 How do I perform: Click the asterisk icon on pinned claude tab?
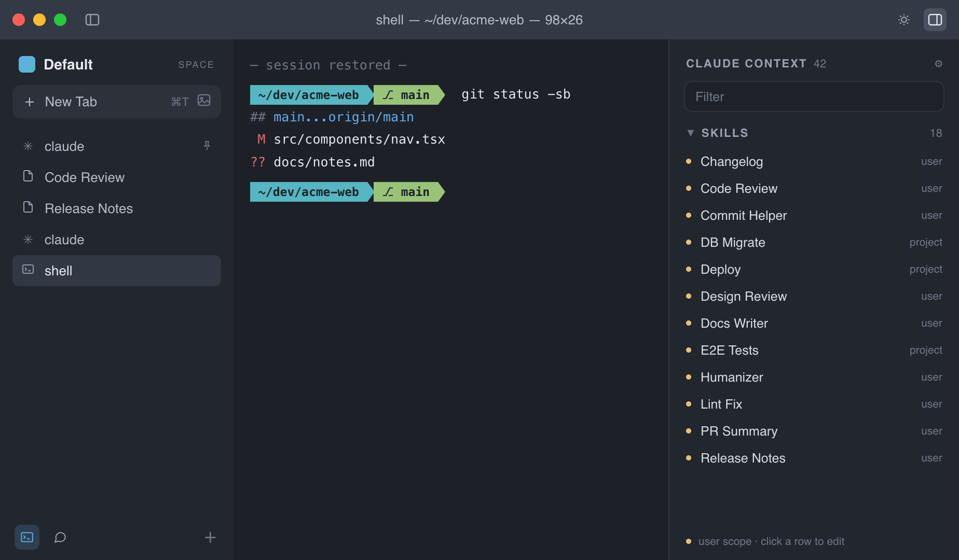pos(28,146)
